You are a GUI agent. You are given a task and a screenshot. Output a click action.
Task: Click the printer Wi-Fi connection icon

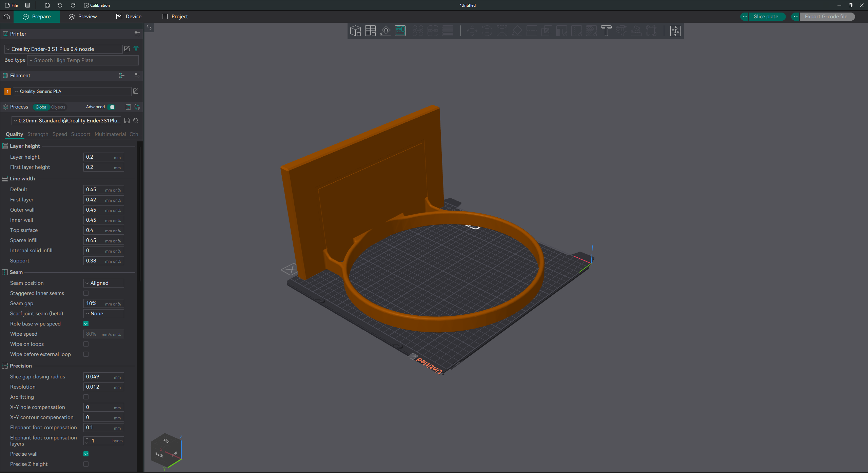click(136, 49)
